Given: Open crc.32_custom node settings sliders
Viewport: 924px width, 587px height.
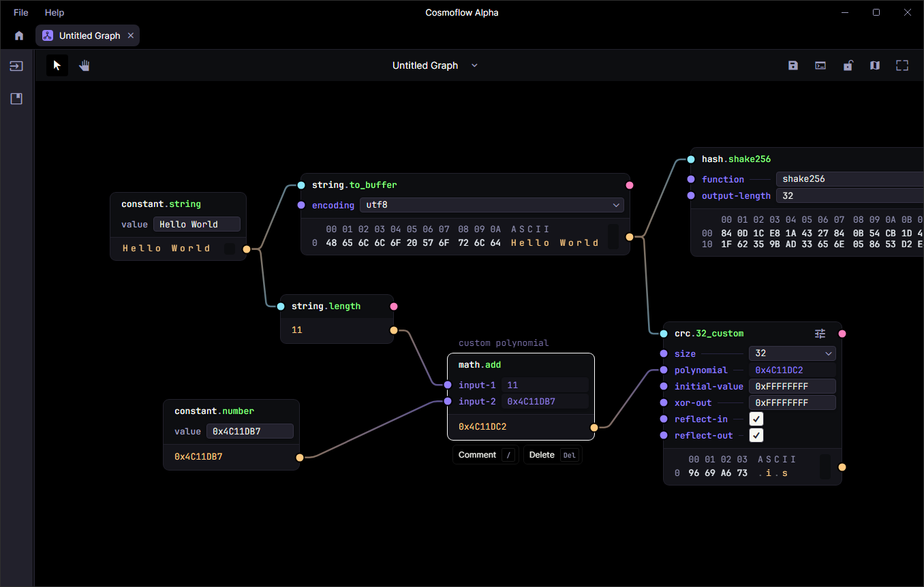Looking at the screenshot, I should [x=820, y=334].
